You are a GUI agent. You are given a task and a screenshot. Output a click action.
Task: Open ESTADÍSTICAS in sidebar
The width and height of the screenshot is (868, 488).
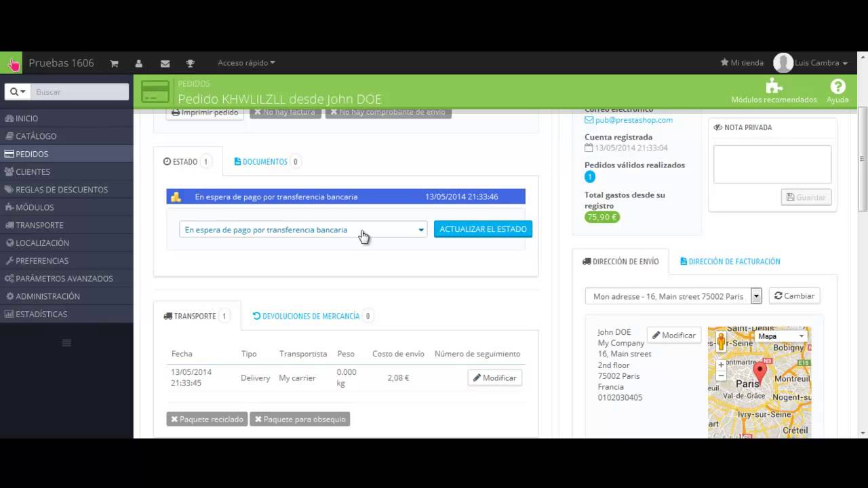66,314
